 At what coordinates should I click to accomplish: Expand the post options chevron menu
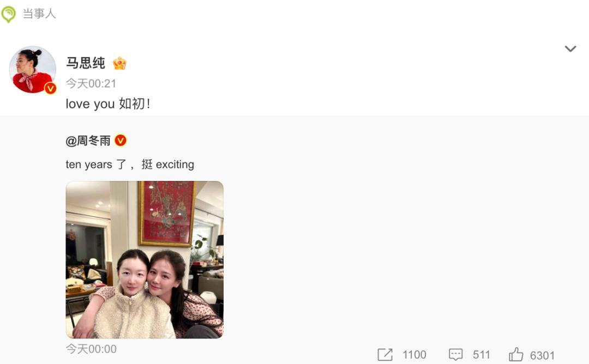pos(570,49)
